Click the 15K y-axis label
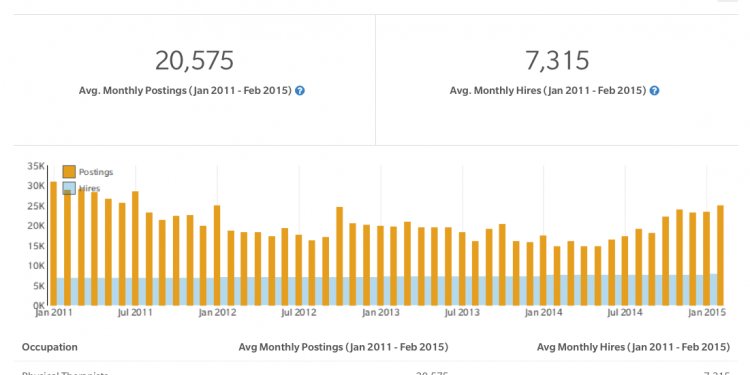Viewport: 750px width, 375px height. (x=36, y=246)
